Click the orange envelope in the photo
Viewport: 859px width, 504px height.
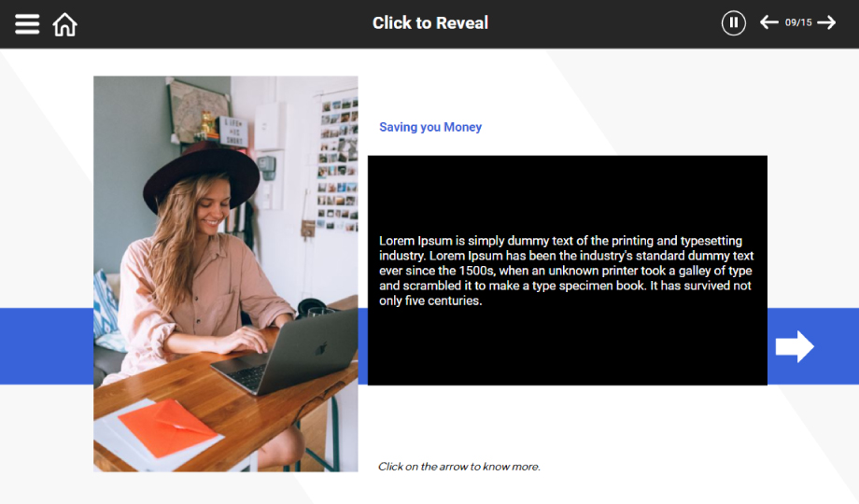(167, 427)
